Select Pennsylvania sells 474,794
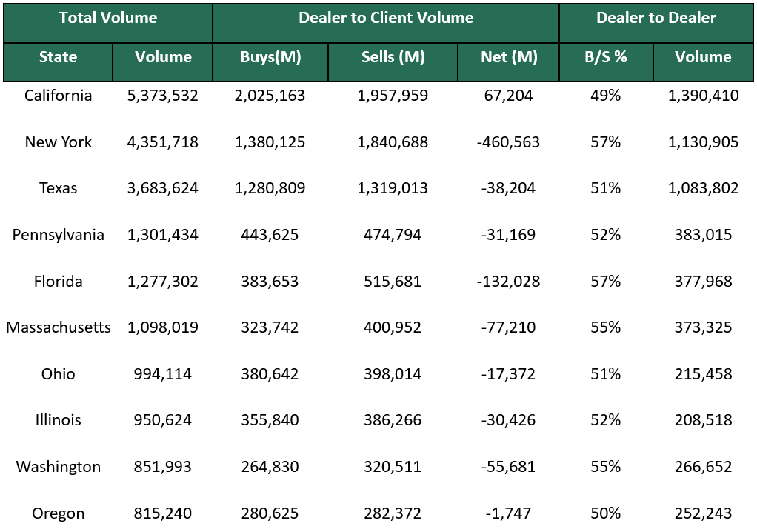Viewport: 757px width, 532px height. pos(393,235)
